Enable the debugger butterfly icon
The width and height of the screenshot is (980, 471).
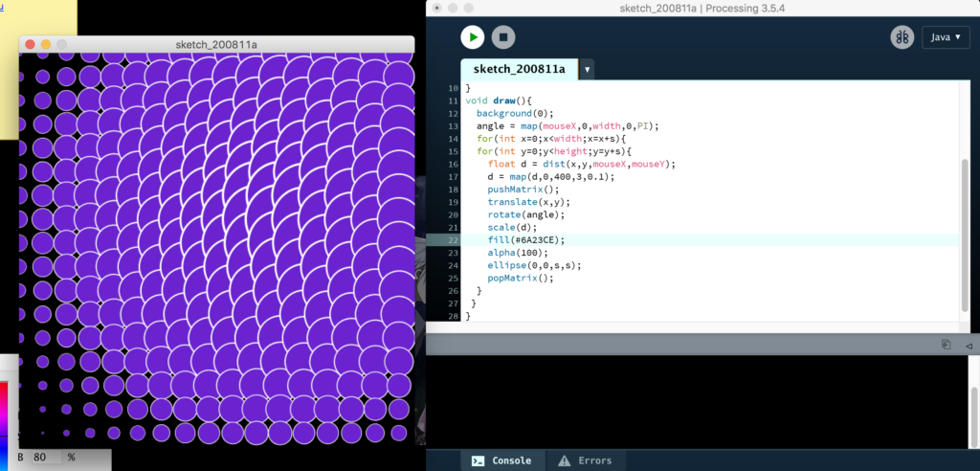pyautogui.click(x=902, y=37)
